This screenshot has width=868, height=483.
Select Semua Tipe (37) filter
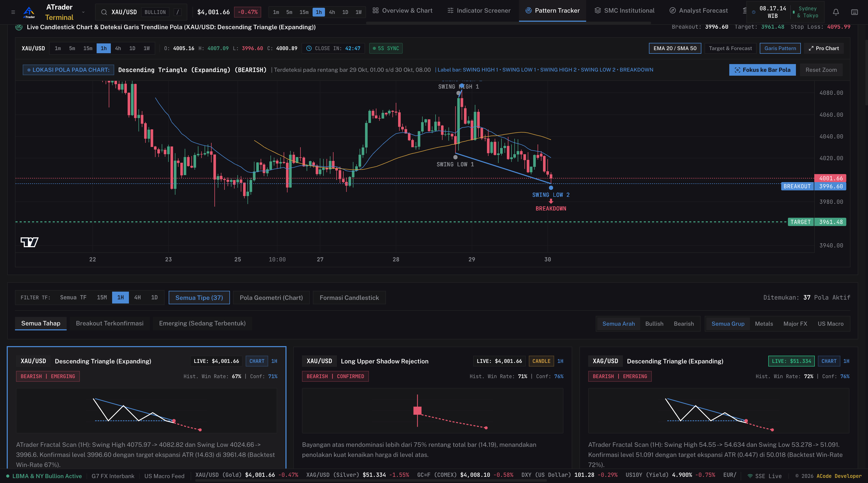[x=199, y=298]
